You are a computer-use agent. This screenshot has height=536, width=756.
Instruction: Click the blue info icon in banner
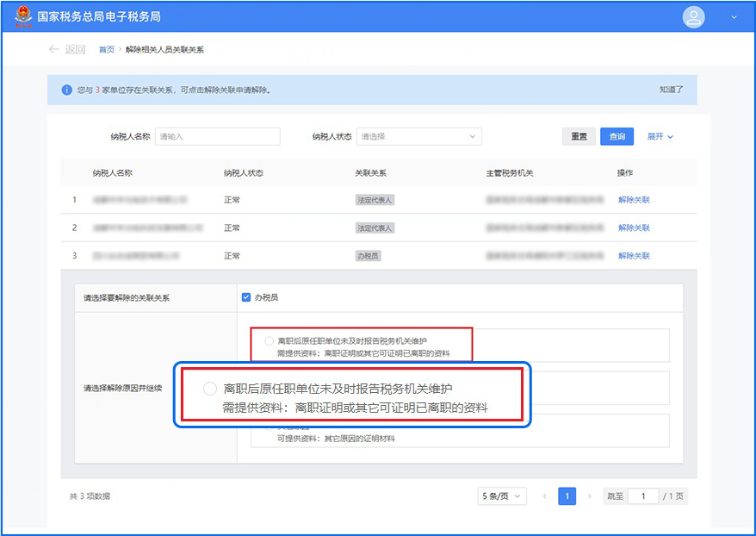click(66, 90)
